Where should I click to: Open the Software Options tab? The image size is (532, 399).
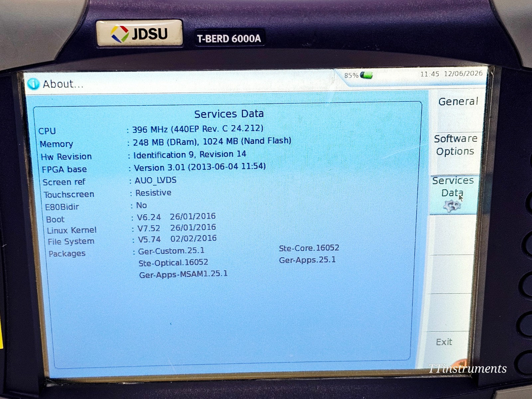pyautogui.click(x=456, y=145)
